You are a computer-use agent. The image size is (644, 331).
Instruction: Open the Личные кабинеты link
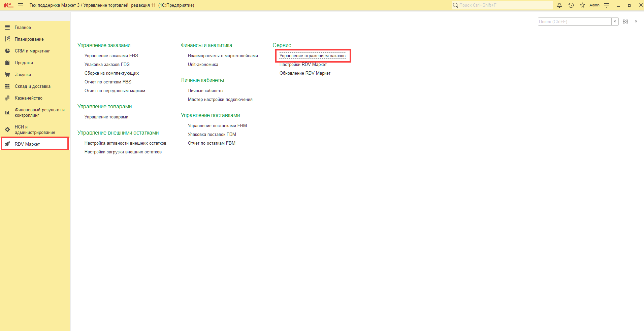coord(205,91)
